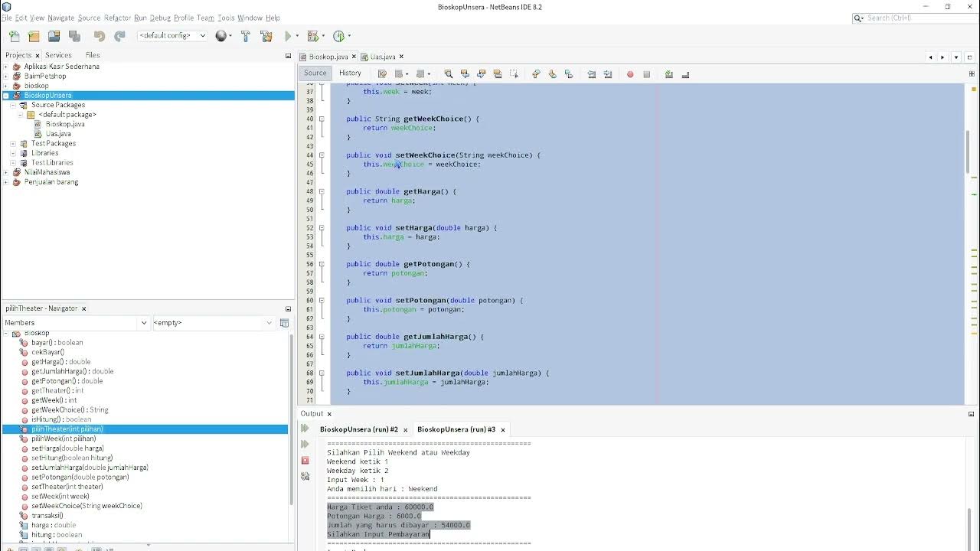Viewport: 980px width, 551px height.
Task: Toggle Bookmark icon in editor toolbar
Action: (568, 74)
